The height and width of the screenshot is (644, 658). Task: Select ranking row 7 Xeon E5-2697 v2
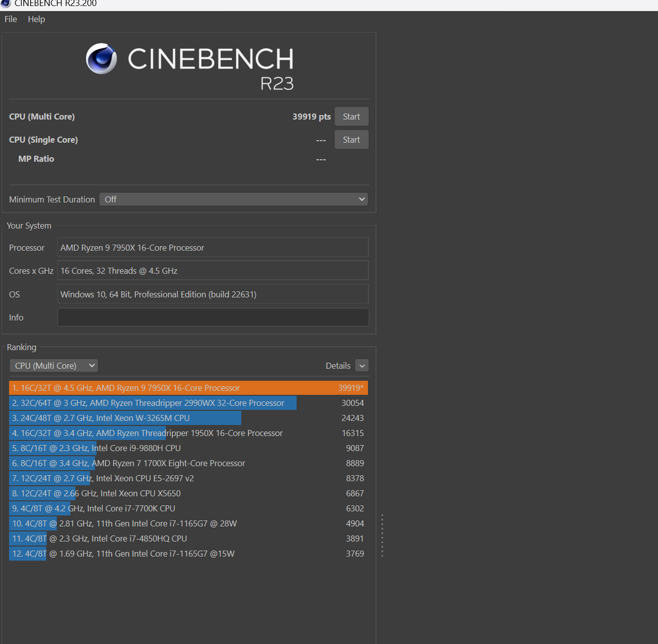188,478
